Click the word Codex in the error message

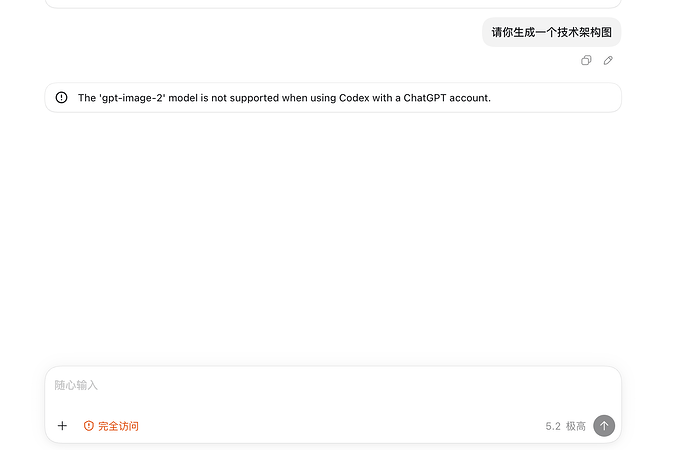coord(354,98)
